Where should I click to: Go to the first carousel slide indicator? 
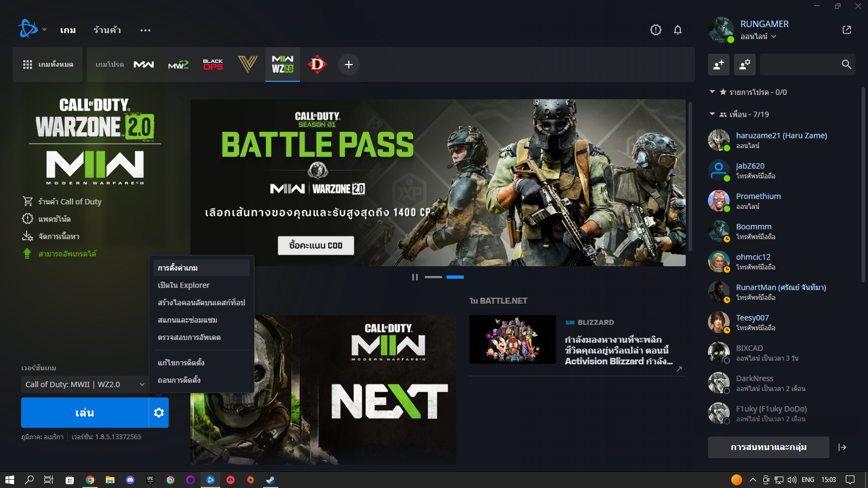[x=433, y=277]
